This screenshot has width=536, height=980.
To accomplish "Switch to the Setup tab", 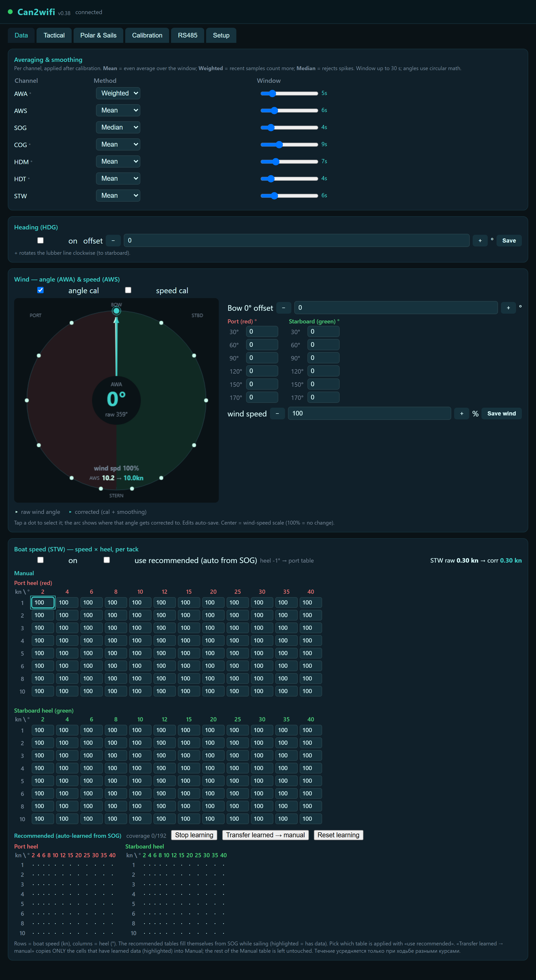I will click(221, 35).
